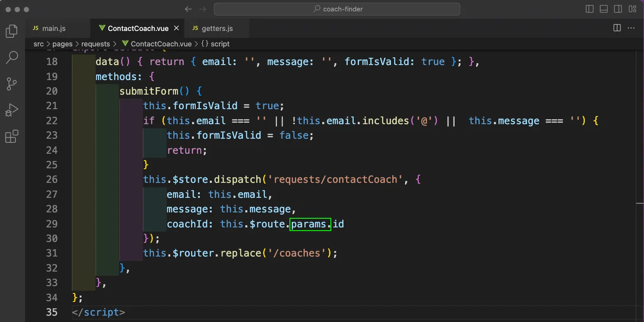Click the return keyword on line 24
This screenshot has width=644, height=322.
pos(184,150)
